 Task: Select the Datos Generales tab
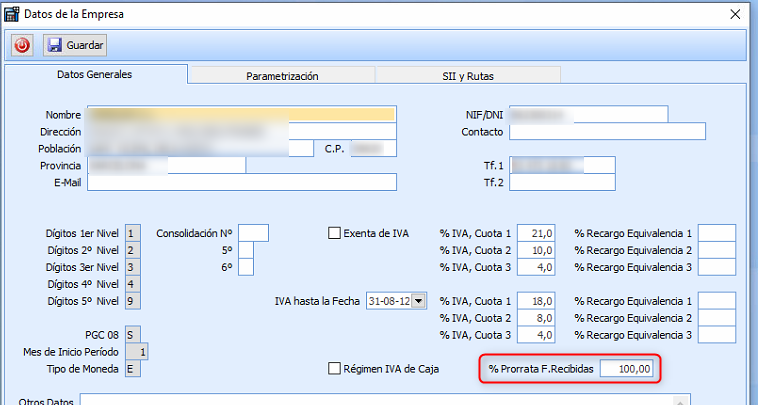tap(95, 75)
